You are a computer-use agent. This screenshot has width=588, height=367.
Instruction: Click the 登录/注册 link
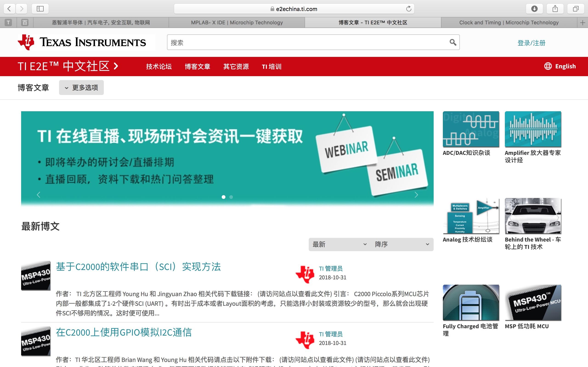[531, 43]
